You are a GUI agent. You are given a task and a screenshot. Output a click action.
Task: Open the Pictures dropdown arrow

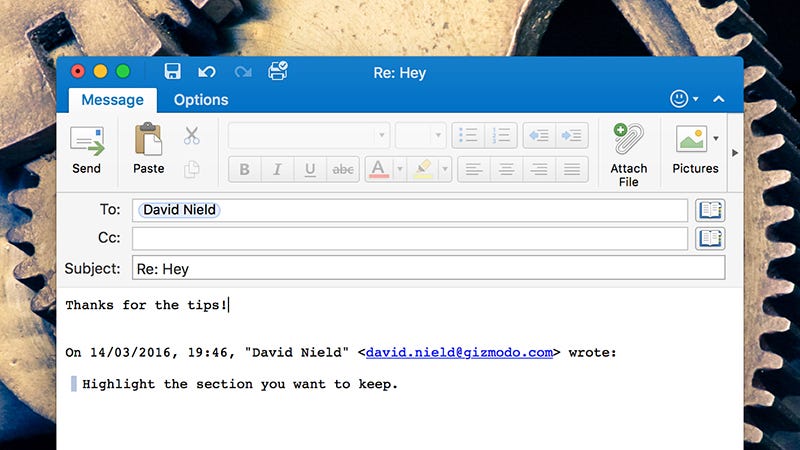coord(716,139)
